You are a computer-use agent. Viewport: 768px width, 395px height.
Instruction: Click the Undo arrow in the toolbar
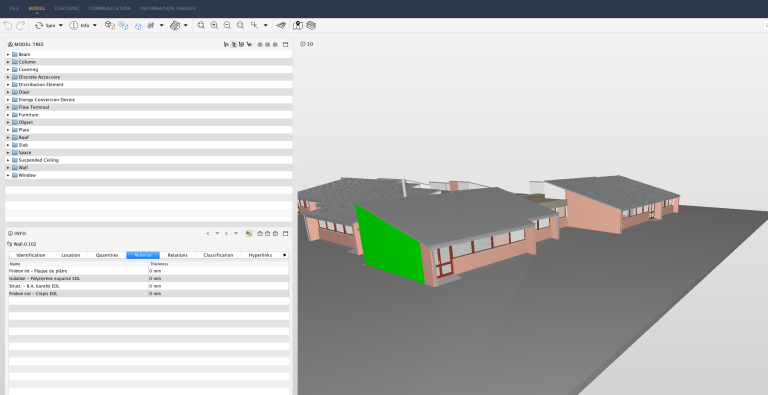[8, 25]
